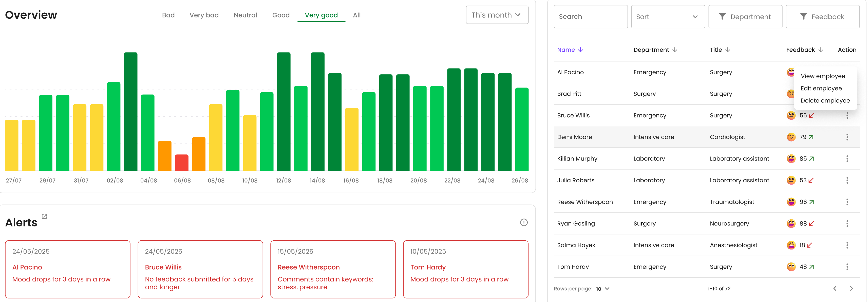Open action menu for Tom Hardy row

pyautogui.click(x=847, y=267)
